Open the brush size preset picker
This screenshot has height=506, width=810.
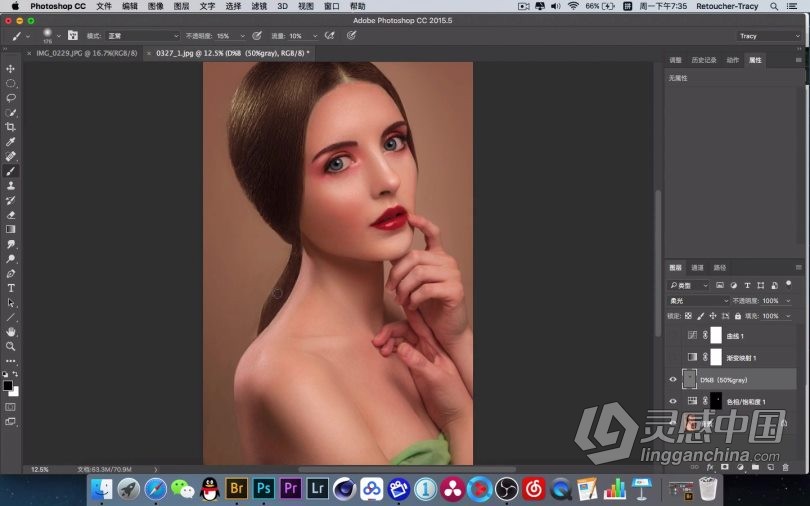point(58,36)
